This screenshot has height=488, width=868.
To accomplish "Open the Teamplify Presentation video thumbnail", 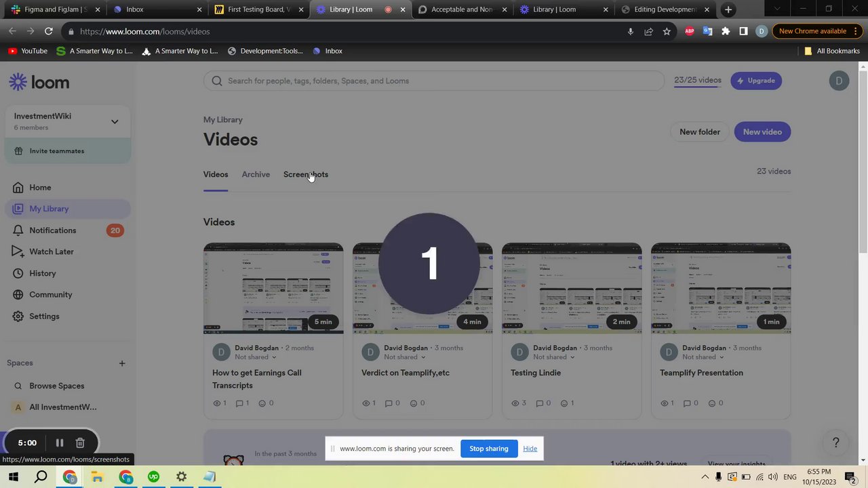I will (721, 289).
